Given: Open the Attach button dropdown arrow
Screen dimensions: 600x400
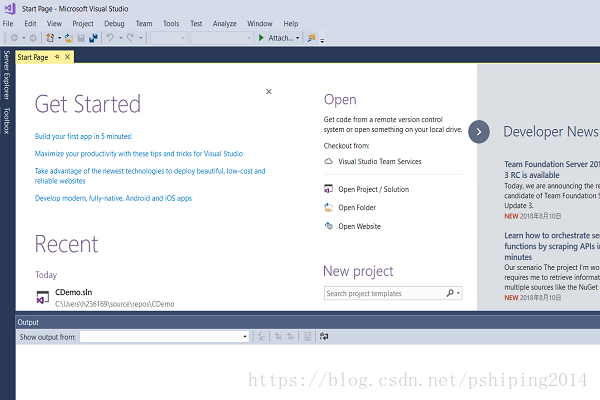Looking at the screenshot, I should pyautogui.click(x=297, y=38).
